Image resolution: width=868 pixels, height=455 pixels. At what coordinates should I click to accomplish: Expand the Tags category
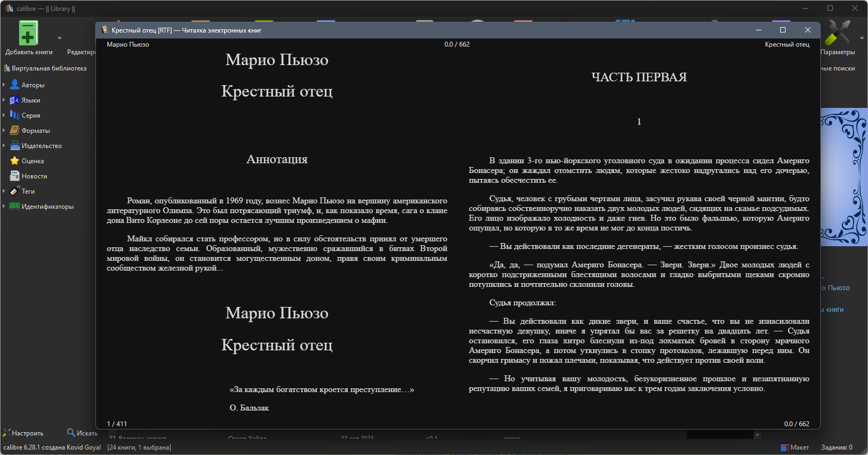tap(4, 191)
